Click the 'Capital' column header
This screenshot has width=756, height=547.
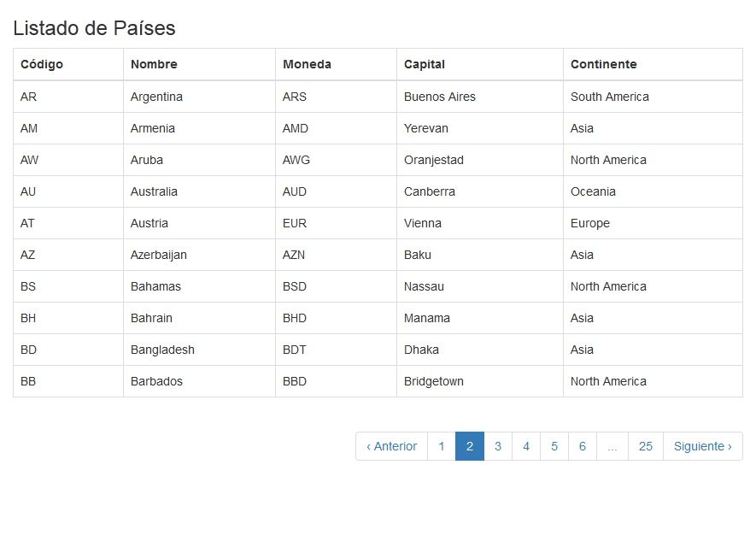pyautogui.click(x=425, y=64)
